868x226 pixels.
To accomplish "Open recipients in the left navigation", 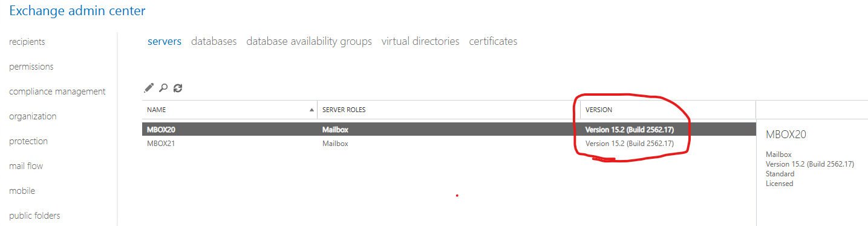I will point(27,42).
